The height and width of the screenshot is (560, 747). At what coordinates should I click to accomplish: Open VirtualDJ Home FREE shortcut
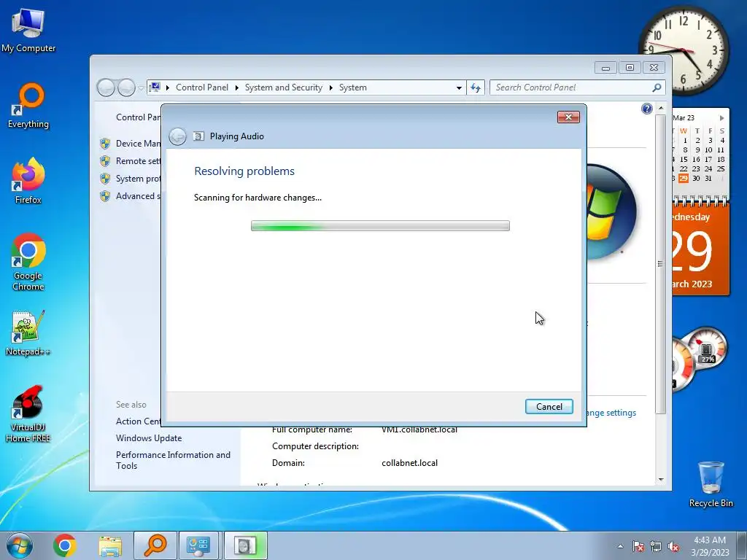pos(28,414)
